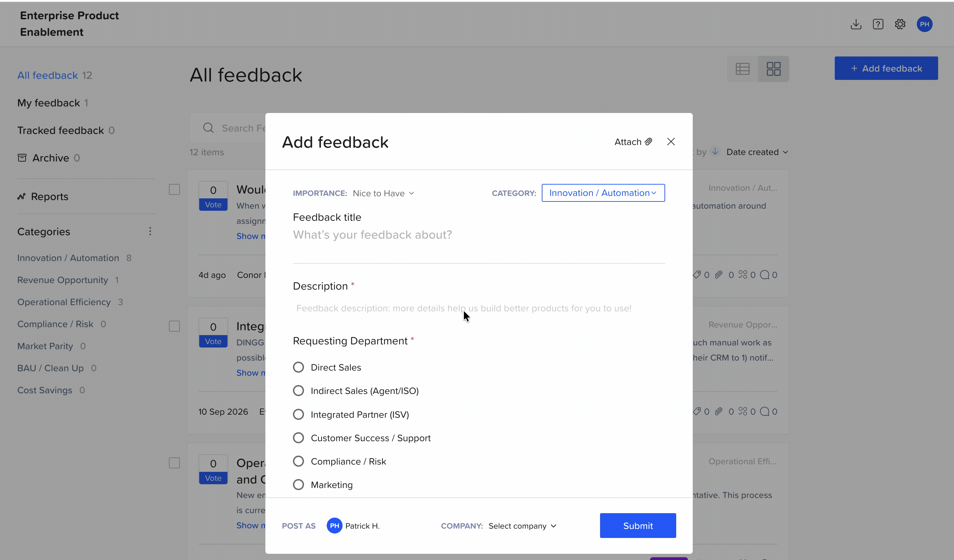Click the Archive box icon
Screen dimensions: 954x560
pyautogui.click(x=22, y=158)
